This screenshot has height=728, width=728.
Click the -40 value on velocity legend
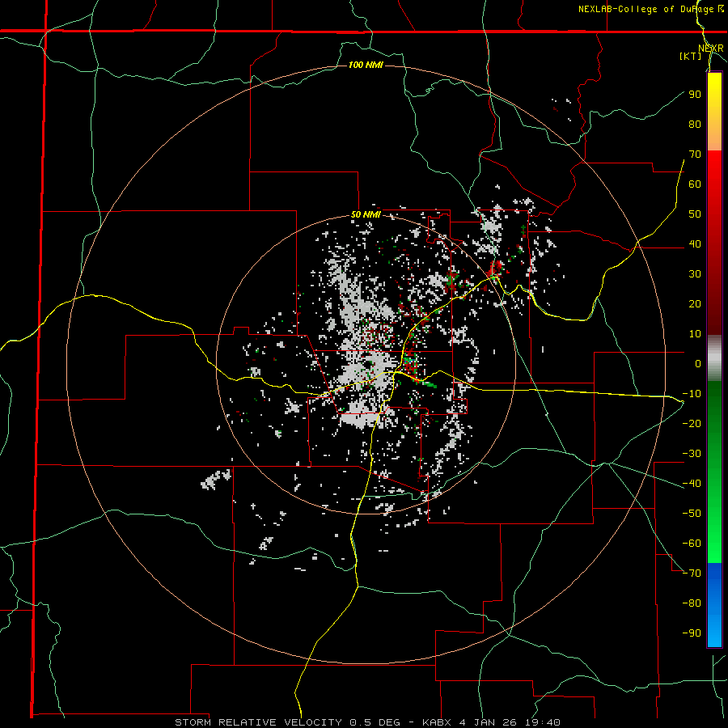click(x=692, y=484)
